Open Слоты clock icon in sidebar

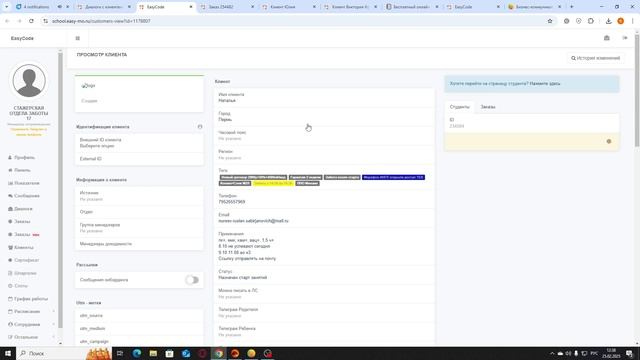(x=10, y=286)
